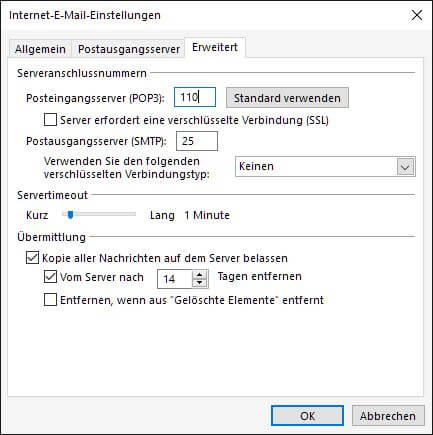Toggle the Vom Server nach checkbox
This screenshot has width=433, height=435.
click(50, 277)
